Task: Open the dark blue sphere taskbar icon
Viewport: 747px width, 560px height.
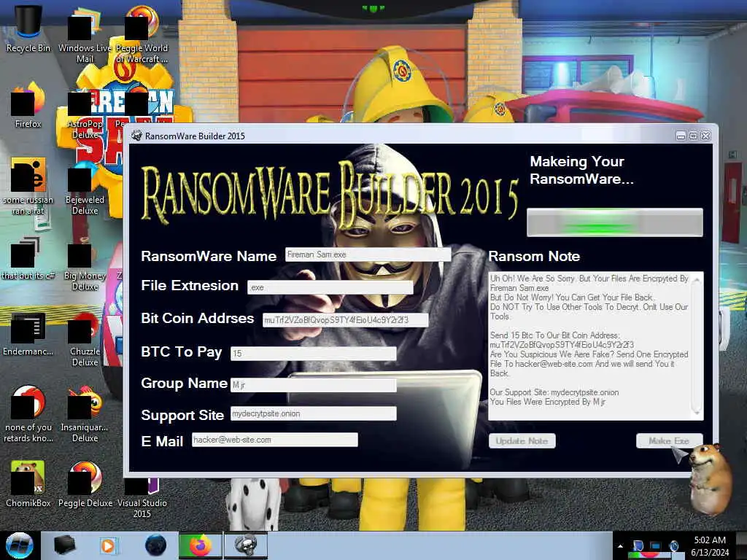Action: coord(155,545)
